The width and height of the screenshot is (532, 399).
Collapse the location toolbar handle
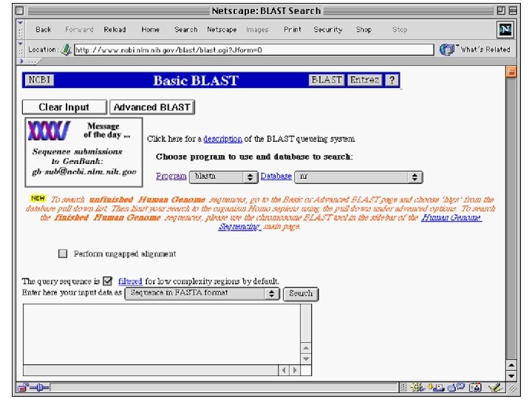(x=21, y=50)
